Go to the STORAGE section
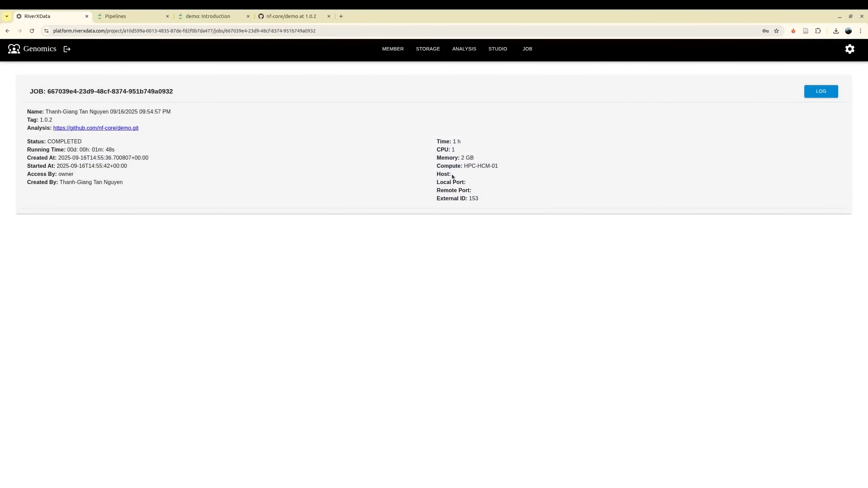Screen dimensions: 868x488 click(x=428, y=49)
